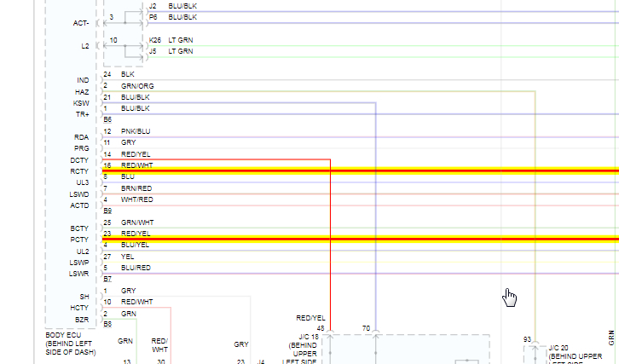Select the B8 connector label

point(107,324)
